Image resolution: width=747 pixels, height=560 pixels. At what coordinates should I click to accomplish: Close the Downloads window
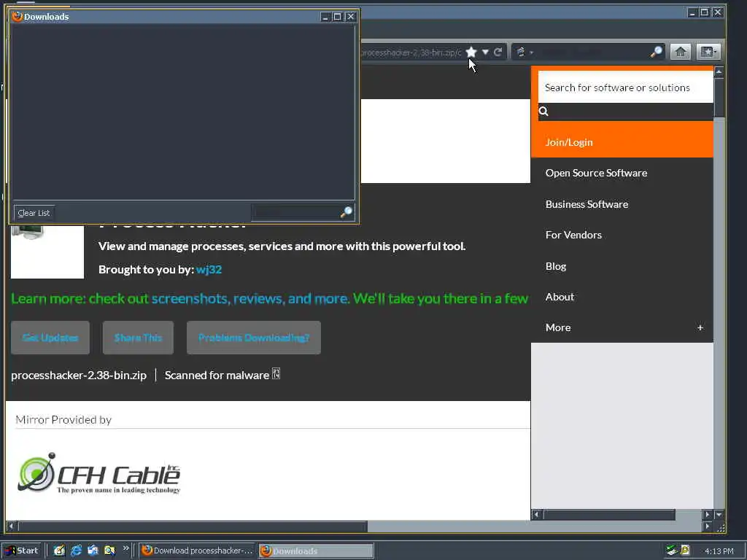(351, 17)
